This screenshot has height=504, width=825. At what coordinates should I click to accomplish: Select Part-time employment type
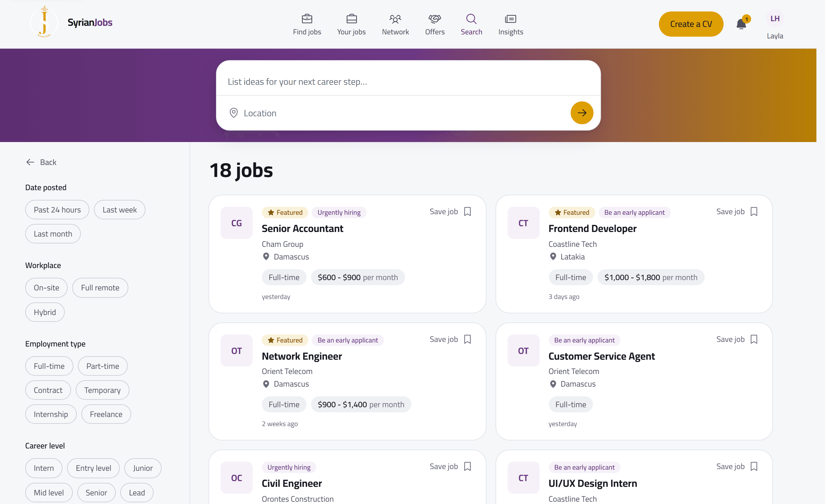(103, 366)
